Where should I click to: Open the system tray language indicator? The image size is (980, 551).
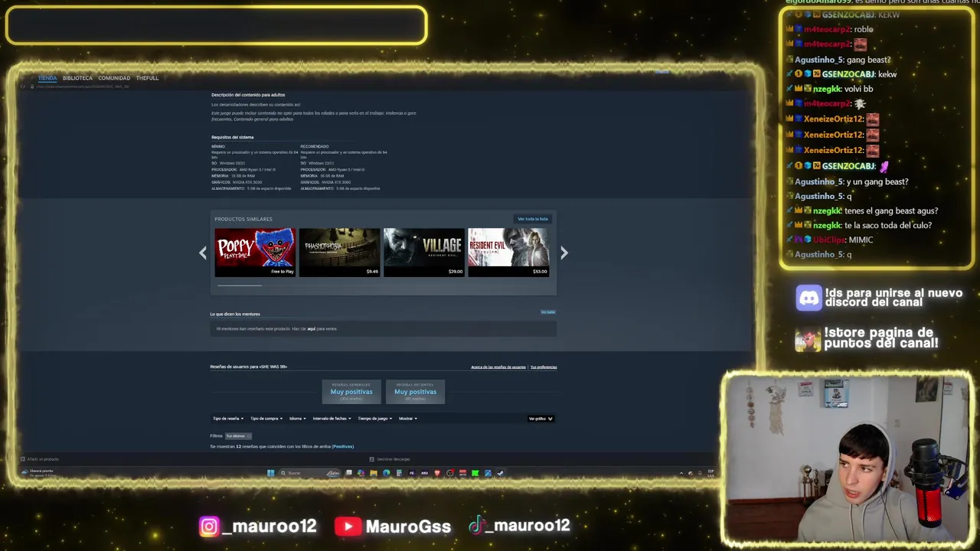click(711, 473)
